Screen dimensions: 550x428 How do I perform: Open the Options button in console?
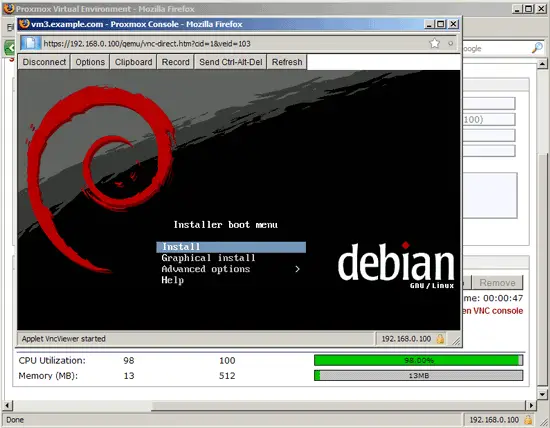90,62
